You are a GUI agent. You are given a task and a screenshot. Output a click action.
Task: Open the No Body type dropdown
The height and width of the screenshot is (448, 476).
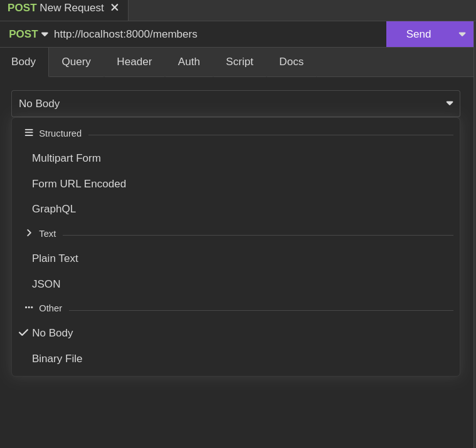coord(236,104)
